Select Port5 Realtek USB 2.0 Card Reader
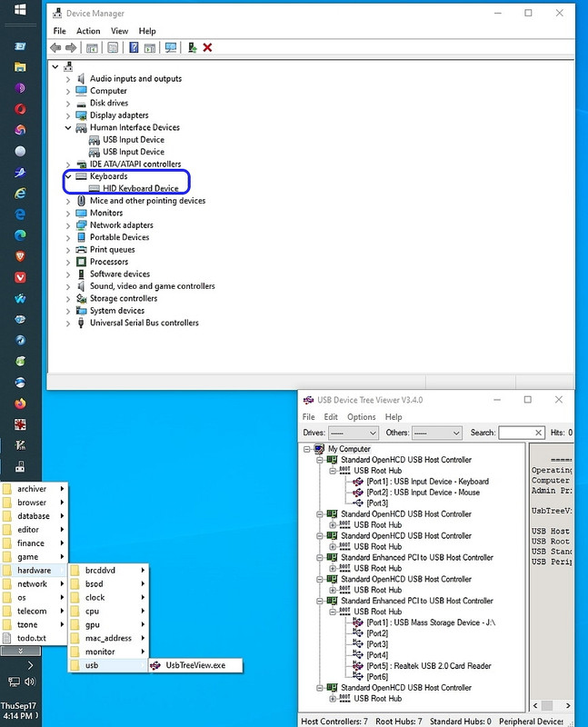 [x=428, y=666]
